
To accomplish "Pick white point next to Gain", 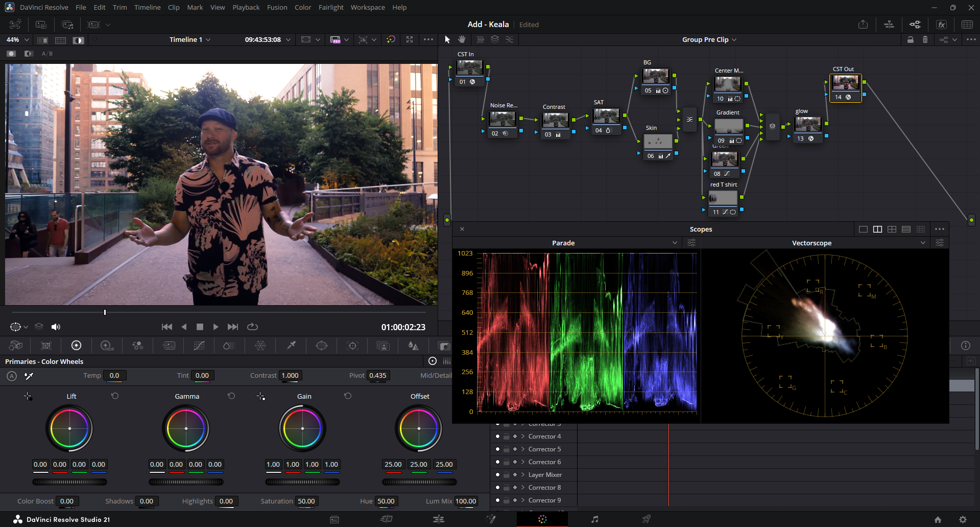I will coord(260,396).
